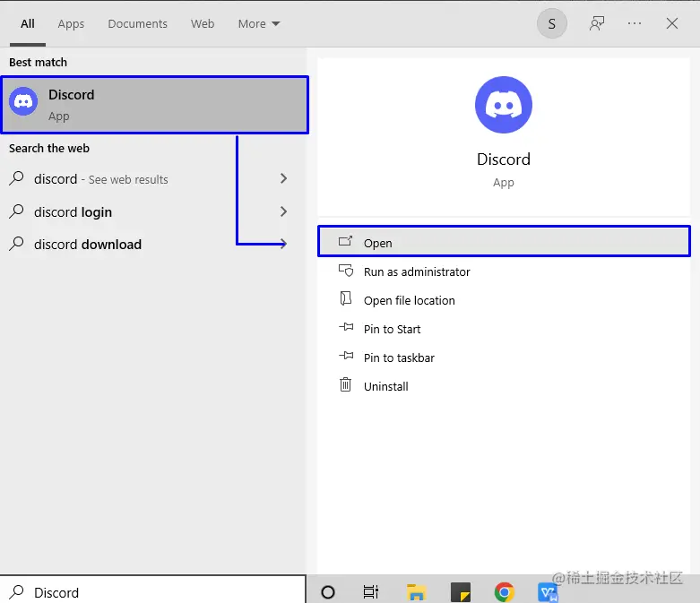The height and width of the screenshot is (603, 700).
Task: Click the Discord icon in best match
Action: (x=23, y=101)
